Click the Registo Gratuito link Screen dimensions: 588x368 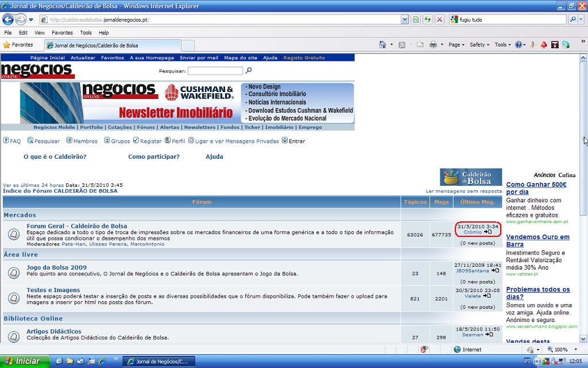tap(304, 58)
